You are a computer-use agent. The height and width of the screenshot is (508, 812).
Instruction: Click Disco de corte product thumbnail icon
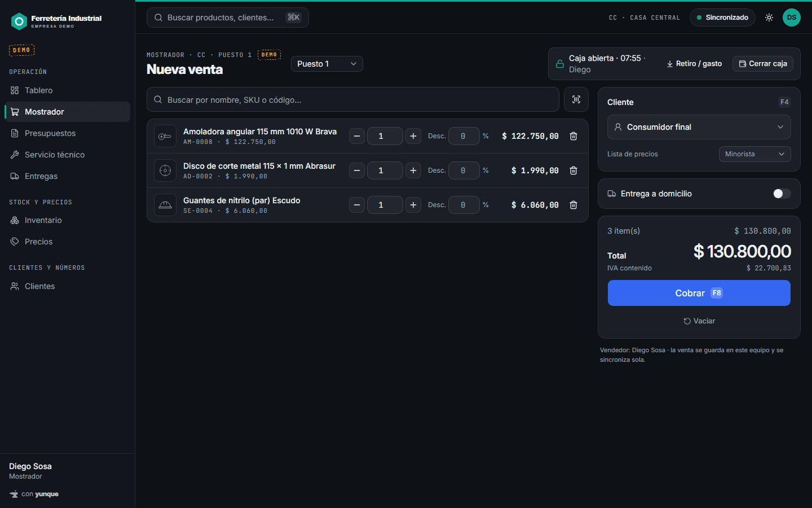tap(165, 170)
